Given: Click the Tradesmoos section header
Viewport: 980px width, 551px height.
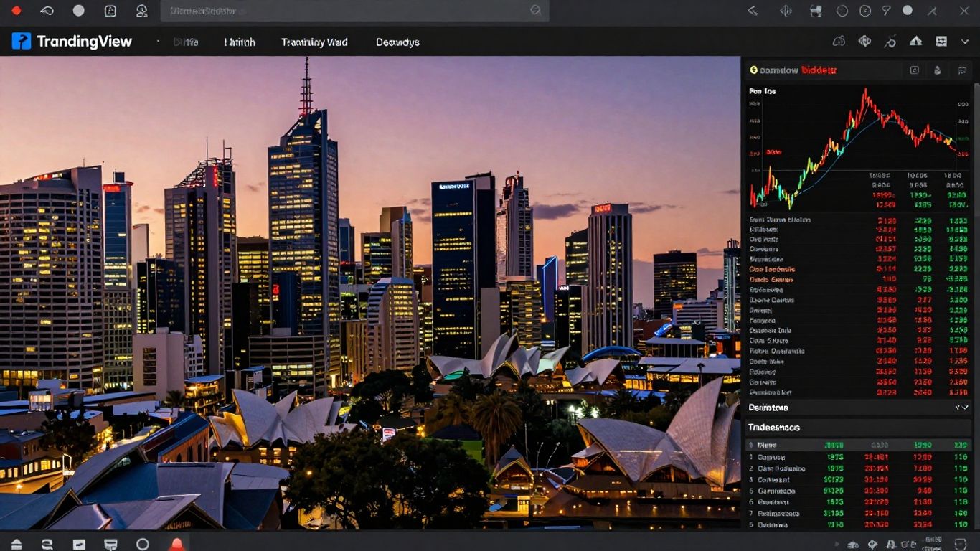Looking at the screenshot, I should (859, 427).
